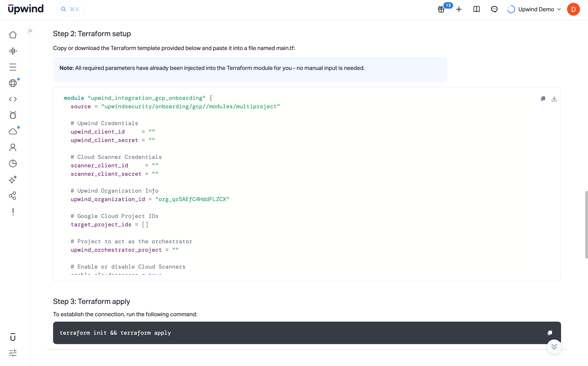Click the U icon near sidebar bottom
Image resolution: width=588 pixels, height=366 pixels.
13,337
